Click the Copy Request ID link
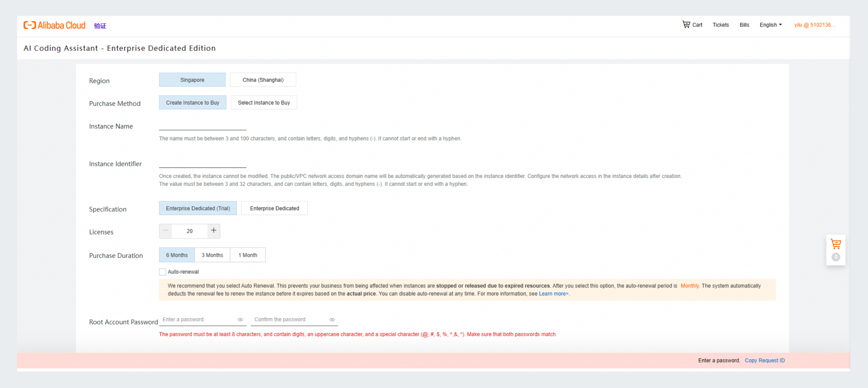 tap(764, 360)
